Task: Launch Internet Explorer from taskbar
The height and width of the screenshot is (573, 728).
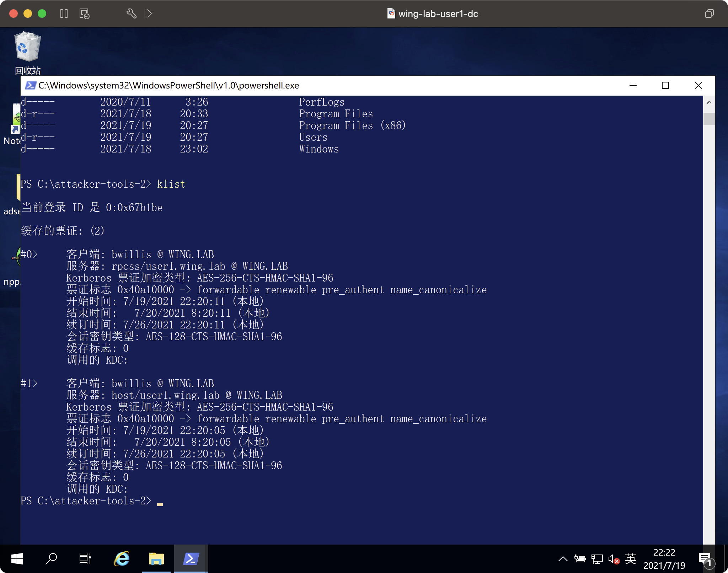Action: [x=122, y=559]
